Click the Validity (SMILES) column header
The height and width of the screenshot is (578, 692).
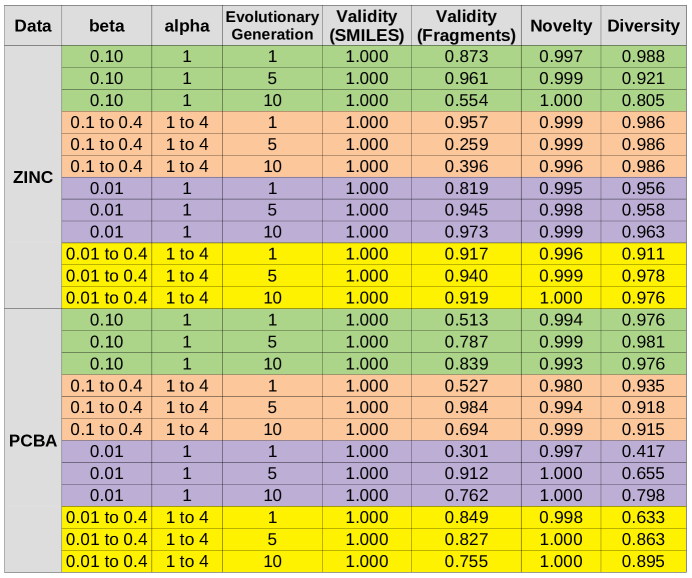pos(367,26)
